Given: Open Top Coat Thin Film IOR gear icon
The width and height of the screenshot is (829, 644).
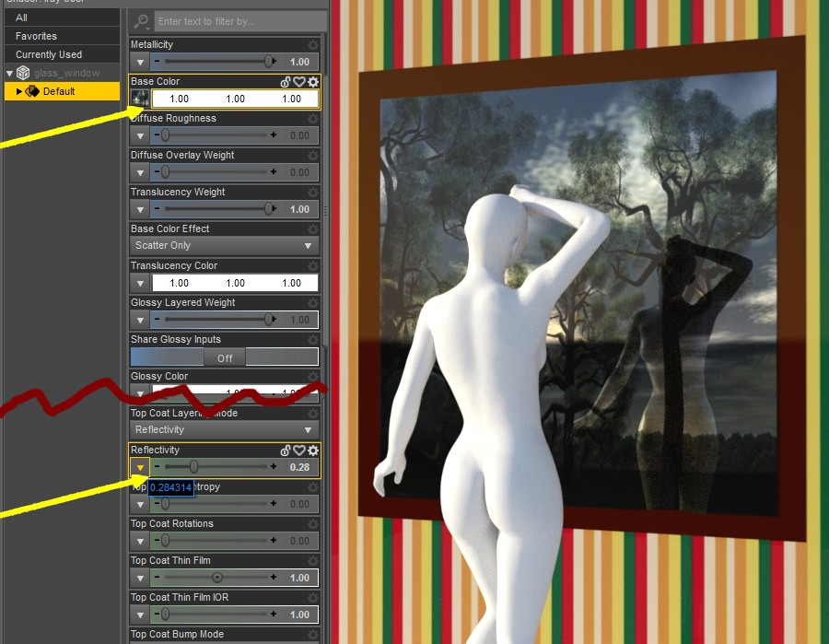Looking at the screenshot, I should click(313, 597).
